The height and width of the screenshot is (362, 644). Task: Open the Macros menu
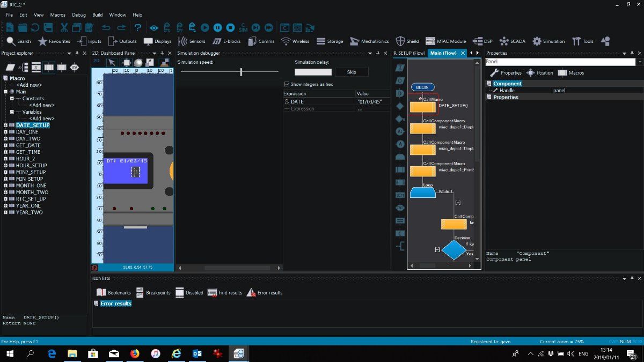(58, 15)
